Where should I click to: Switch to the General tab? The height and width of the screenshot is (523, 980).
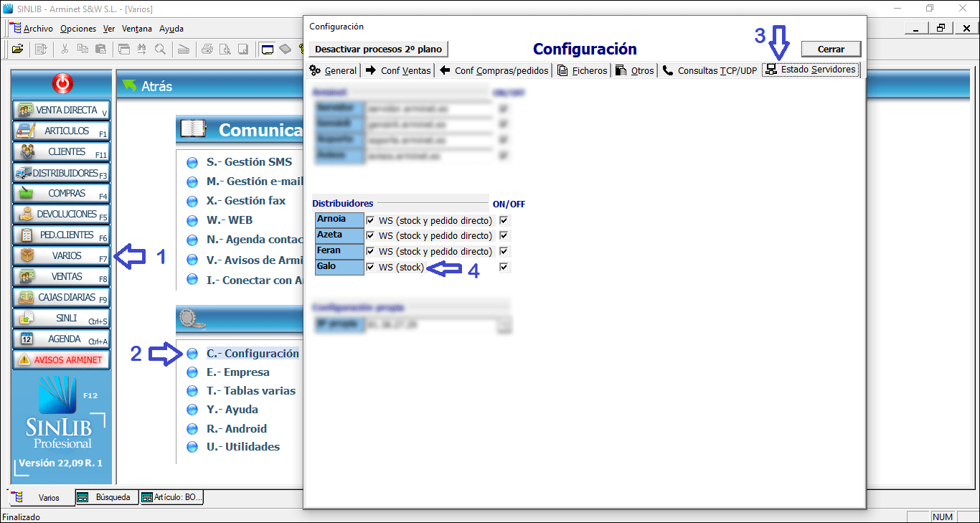point(333,70)
